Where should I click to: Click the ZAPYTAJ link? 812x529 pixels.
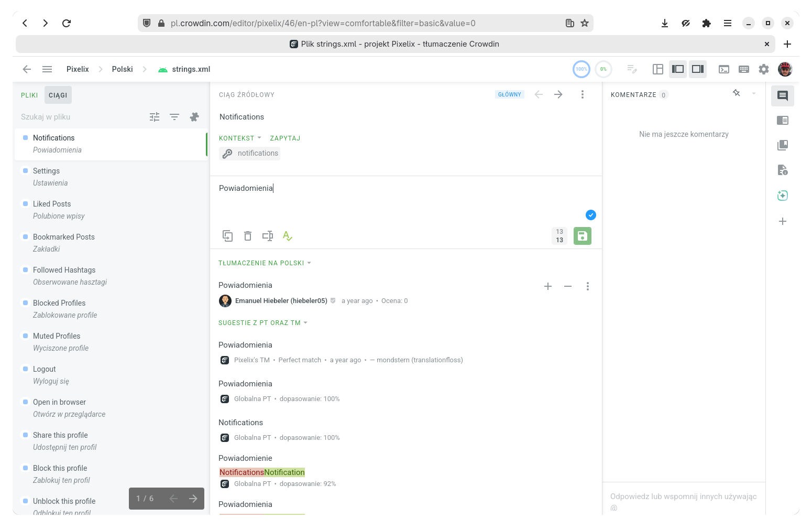click(285, 138)
